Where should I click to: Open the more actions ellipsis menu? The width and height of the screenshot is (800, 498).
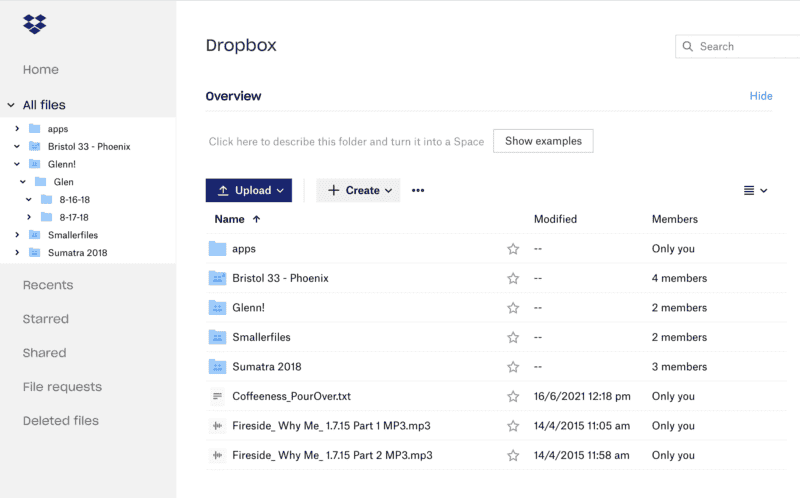pos(418,190)
